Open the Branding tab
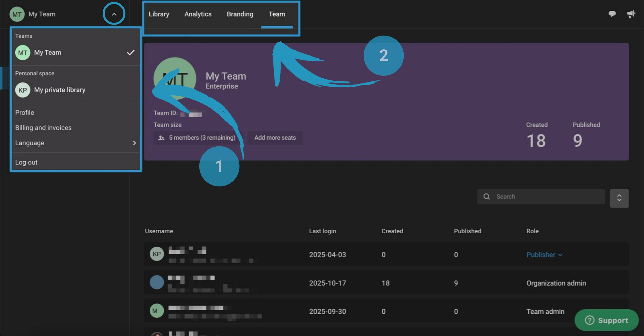Screen dimensions: 644x336 (x=240, y=14)
